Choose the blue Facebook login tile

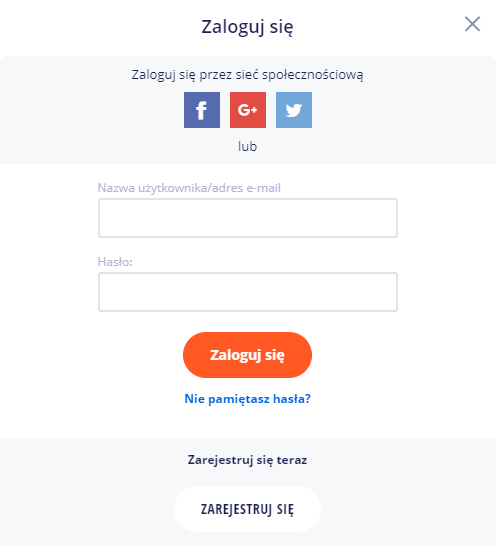202,110
